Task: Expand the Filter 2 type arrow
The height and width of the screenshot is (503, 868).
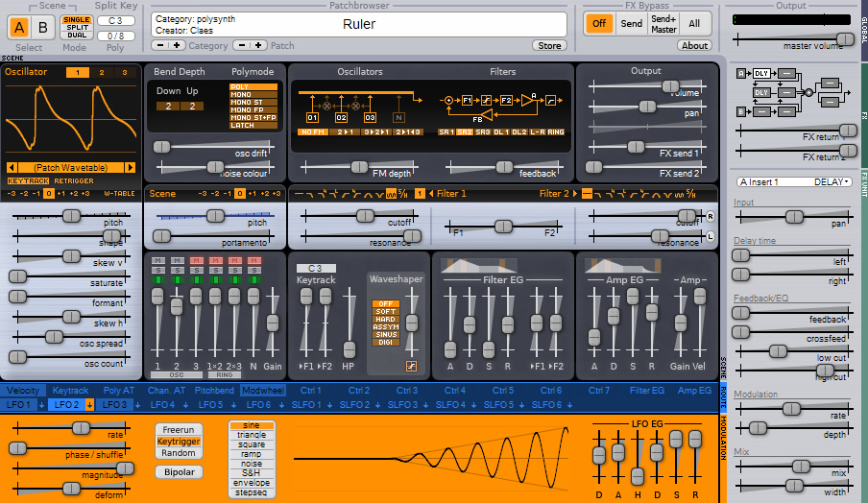Action: 575,194
